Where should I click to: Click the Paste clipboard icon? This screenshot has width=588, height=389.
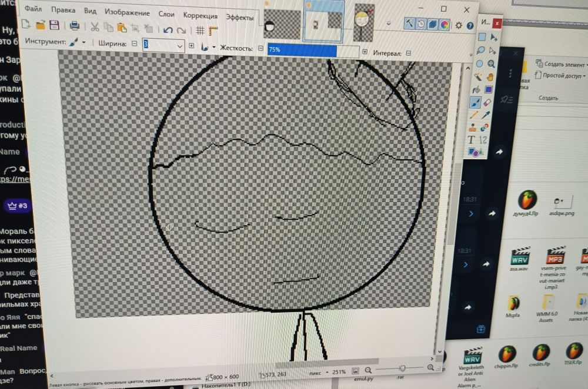click(x=122, y=28)
